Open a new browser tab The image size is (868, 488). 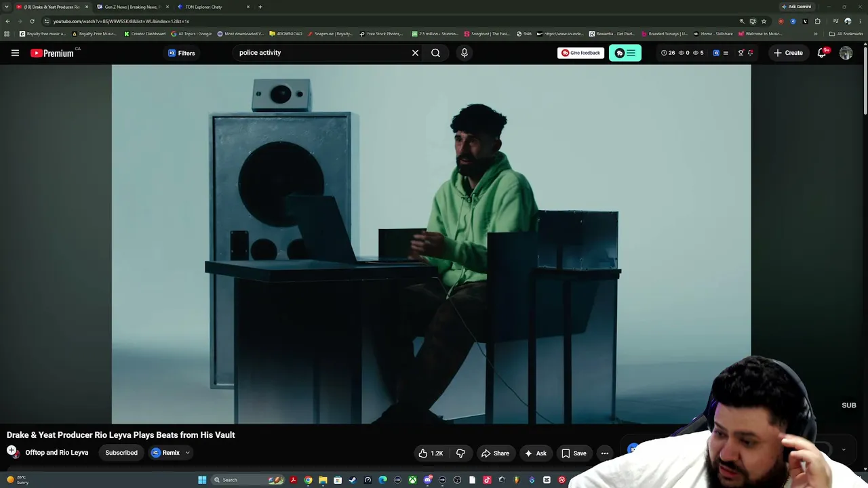[x=260, y=7]
